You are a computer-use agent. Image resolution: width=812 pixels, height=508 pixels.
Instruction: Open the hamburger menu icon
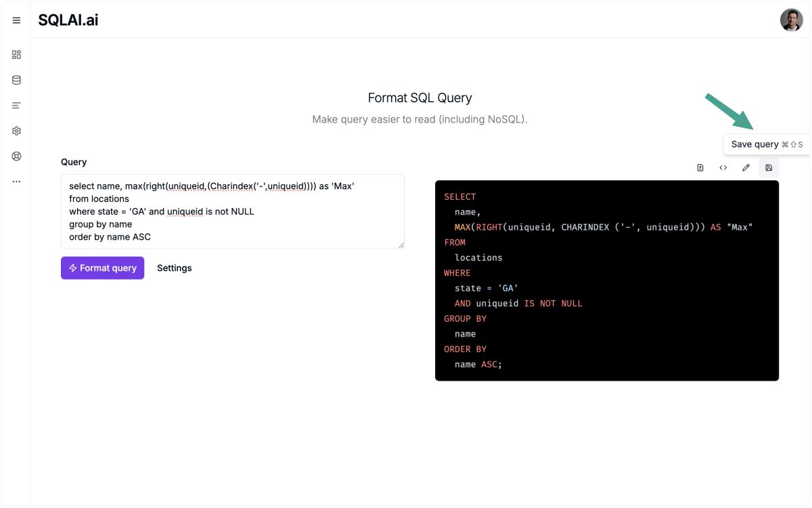(x=16, y=20)
